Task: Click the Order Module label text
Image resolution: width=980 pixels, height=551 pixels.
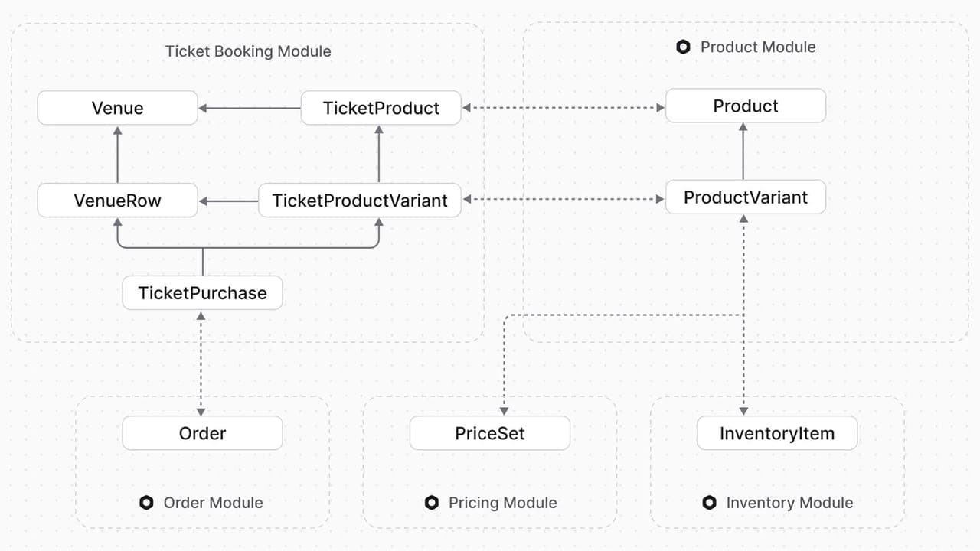Action: (x=213, y=503)
